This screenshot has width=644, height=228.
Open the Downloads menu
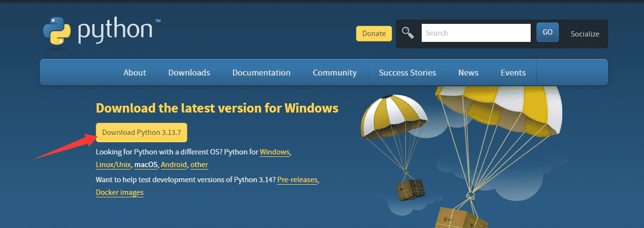[189, 73]
